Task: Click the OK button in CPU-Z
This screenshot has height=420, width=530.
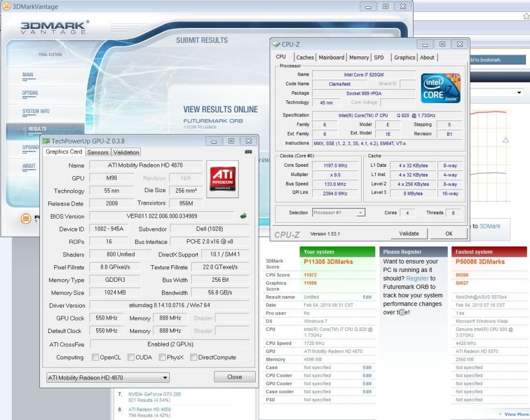Action: [449, 234]
